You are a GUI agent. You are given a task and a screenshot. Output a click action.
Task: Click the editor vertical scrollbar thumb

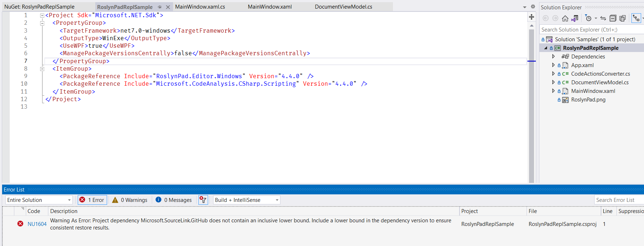pos(532,106)
